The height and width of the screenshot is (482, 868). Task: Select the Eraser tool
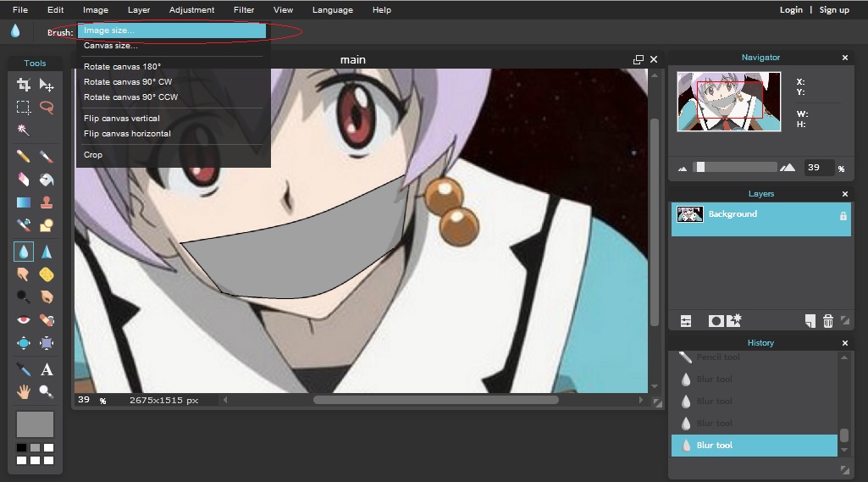(x=23, y=179)
